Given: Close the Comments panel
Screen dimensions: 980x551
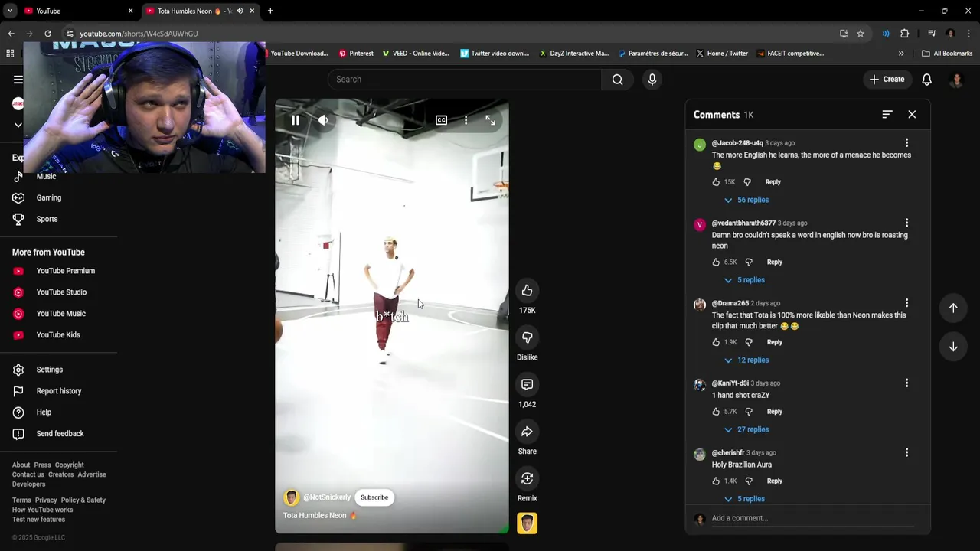Looking at the screenshot, I should (x=912, y=114).
